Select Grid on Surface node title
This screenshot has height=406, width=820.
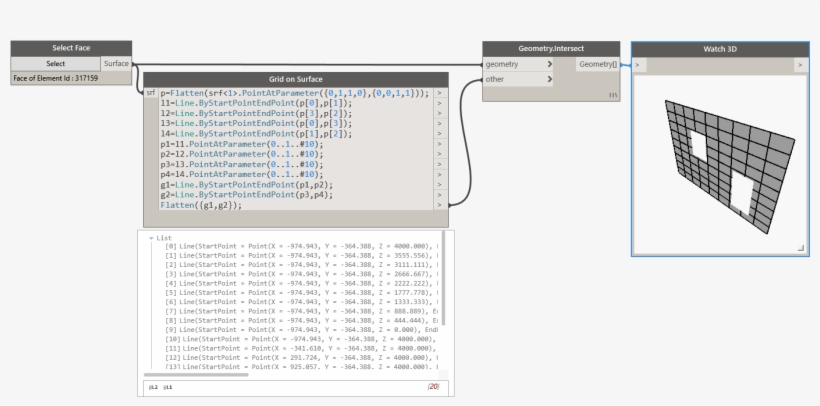[295, 79]
